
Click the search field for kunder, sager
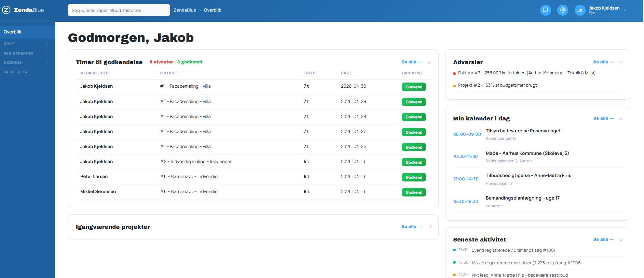(x=119, y=10)
